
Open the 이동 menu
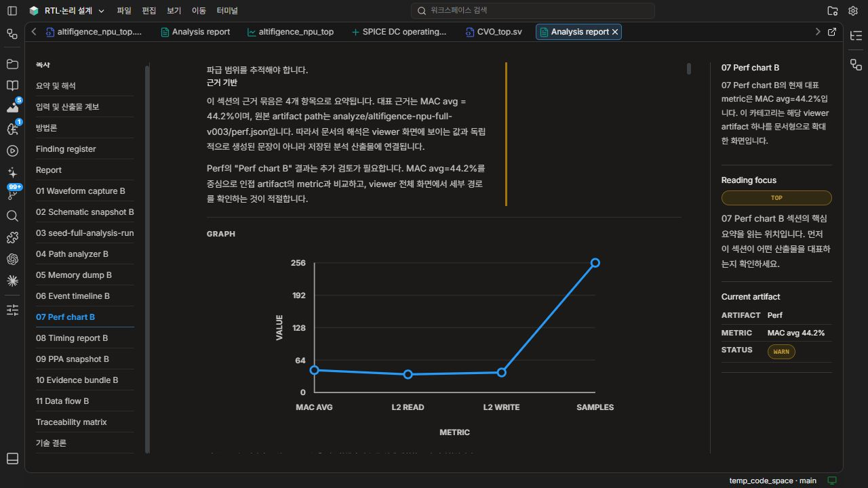coord(199,11)
